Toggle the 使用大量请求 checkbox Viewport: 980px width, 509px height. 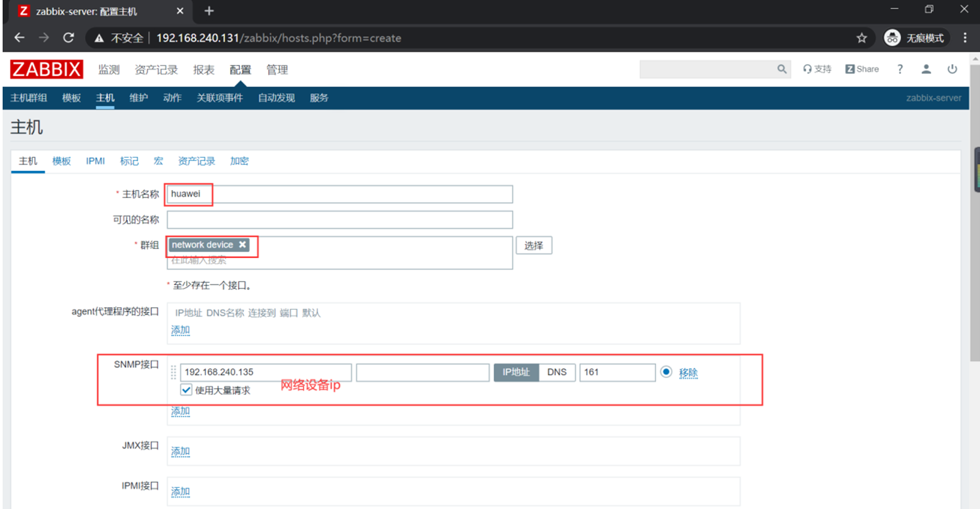[186, 390]
